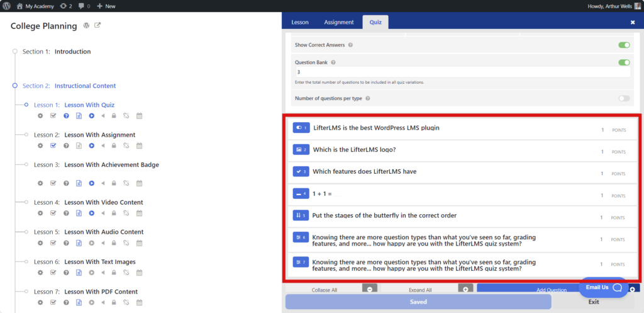
Task: Click WordPress logo in admin bar
Action: pos(7,6)
